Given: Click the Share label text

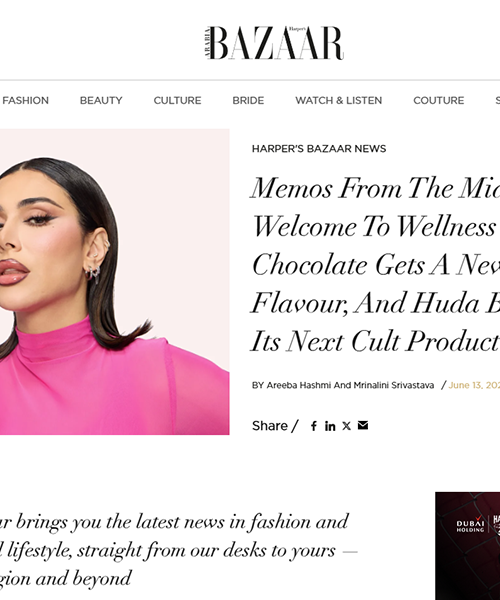Looking at the screenshot, I should (x=270, y=426).
